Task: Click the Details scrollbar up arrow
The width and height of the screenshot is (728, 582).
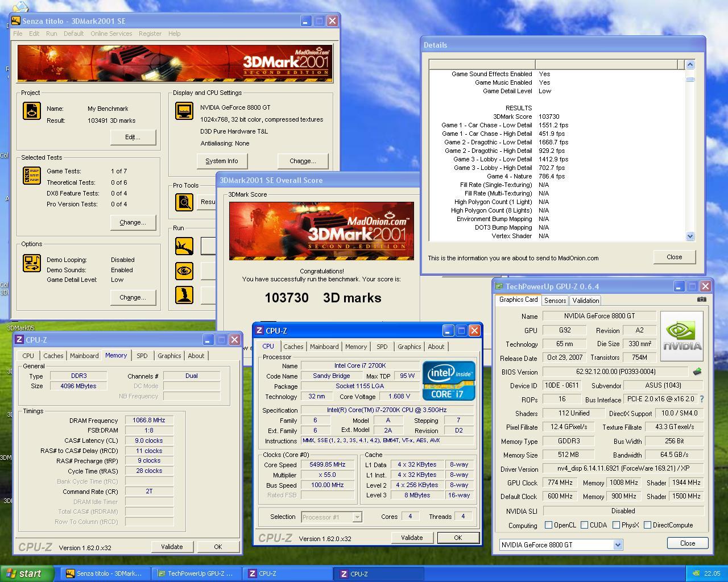Action: click(x=690, y=65)
